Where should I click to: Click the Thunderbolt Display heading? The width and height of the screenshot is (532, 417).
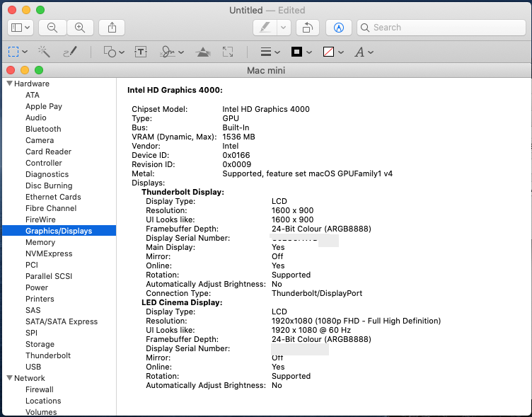[183, 192]
